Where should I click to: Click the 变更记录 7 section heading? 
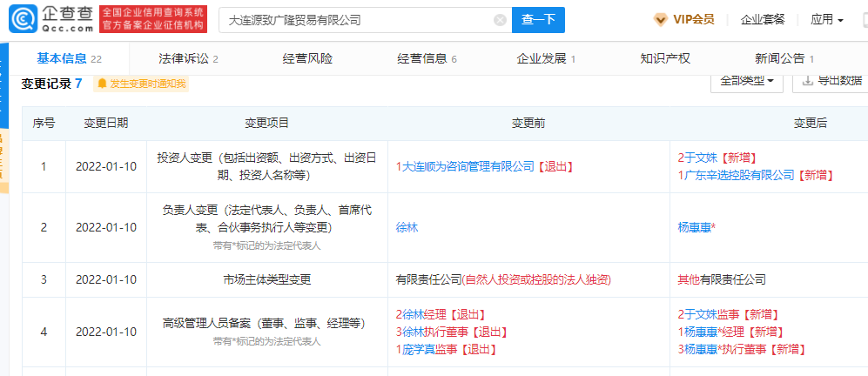[x=51, y=84]
